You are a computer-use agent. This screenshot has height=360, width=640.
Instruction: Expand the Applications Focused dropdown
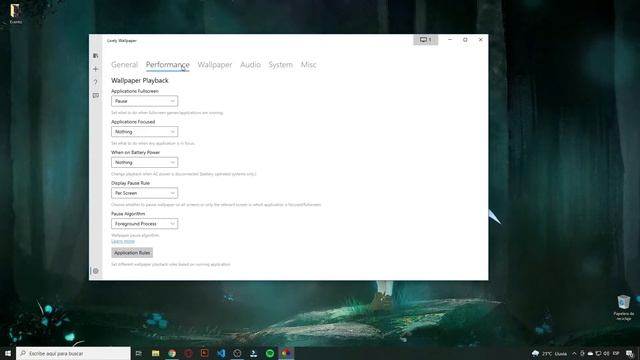tap(144, 131)
